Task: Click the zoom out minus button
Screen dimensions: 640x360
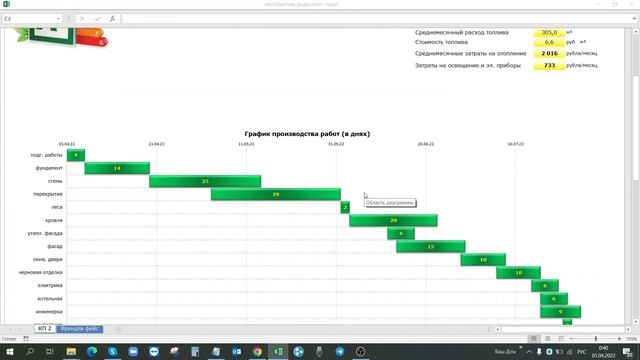Action: pyautogui.click(x=571, y=339)
